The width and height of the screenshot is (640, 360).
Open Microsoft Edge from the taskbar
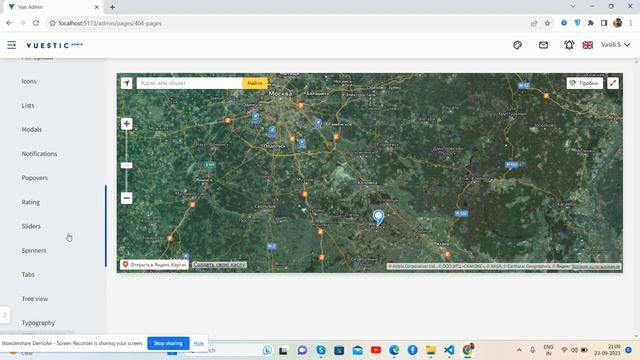tap(394, 350)
